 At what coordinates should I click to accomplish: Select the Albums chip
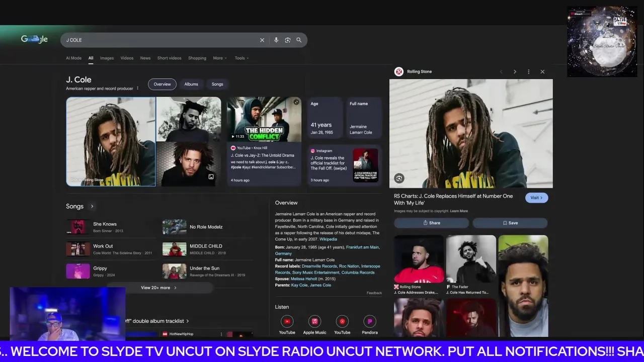tap(191, 84)
